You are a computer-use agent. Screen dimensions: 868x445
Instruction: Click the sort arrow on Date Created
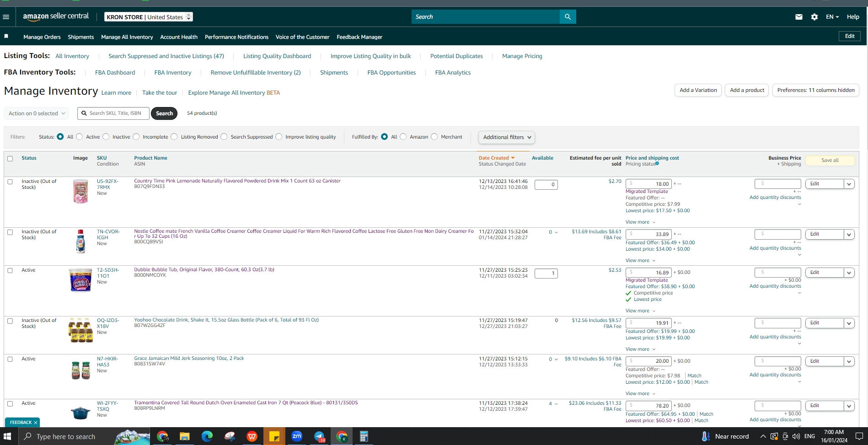(x=513, y=158)
